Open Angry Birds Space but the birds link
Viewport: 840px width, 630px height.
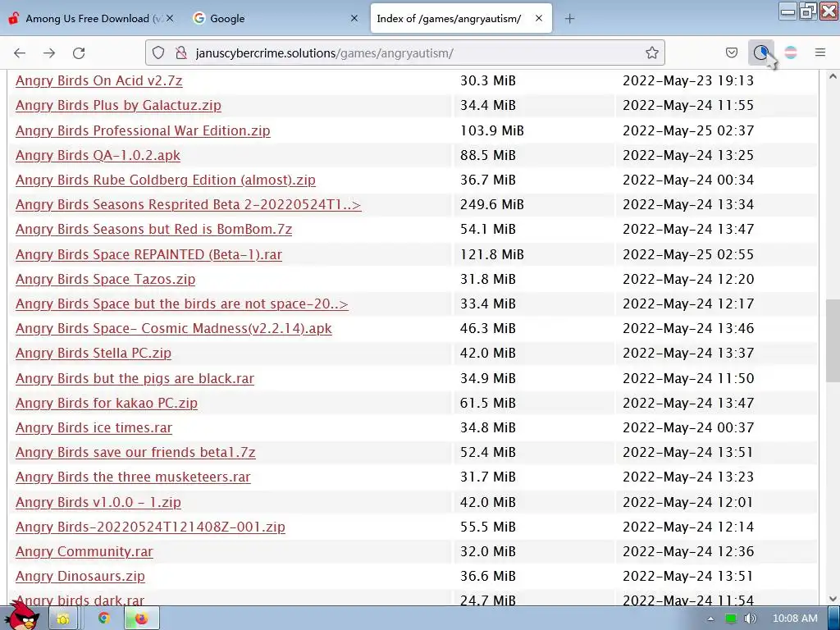[182, 304]
